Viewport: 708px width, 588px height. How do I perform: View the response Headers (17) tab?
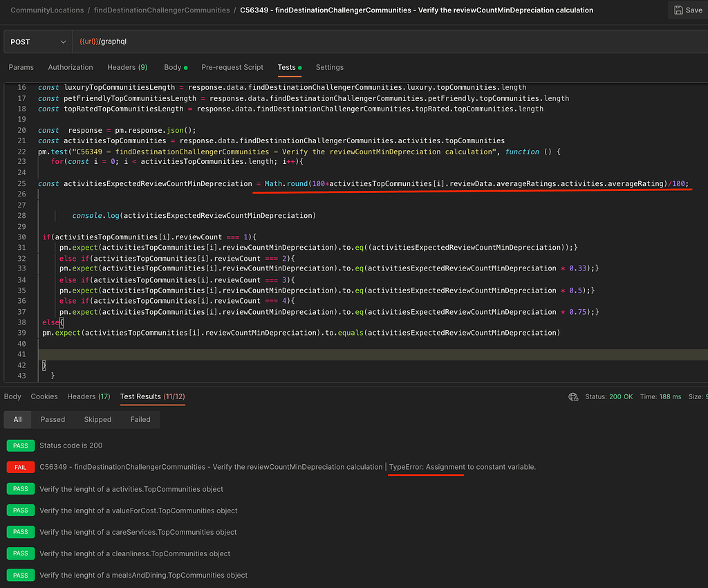(88, 397)
